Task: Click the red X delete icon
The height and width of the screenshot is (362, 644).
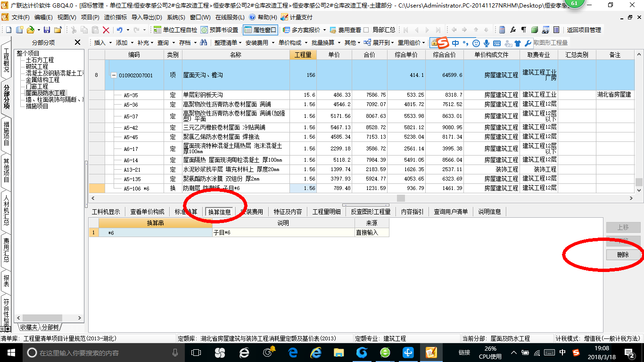Action: click(x=106, y=30)
